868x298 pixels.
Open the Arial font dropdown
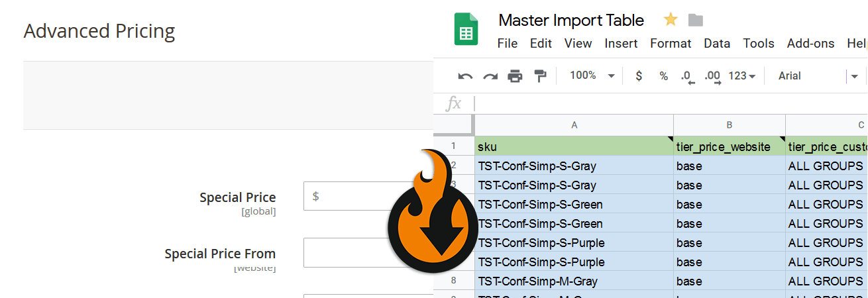(x=818, y=76)
